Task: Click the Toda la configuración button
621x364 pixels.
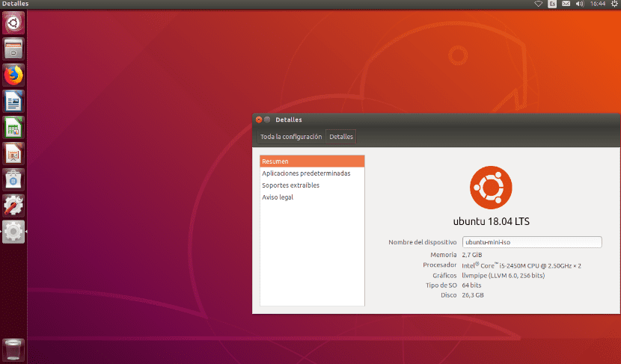Action: tap(291, 137)
